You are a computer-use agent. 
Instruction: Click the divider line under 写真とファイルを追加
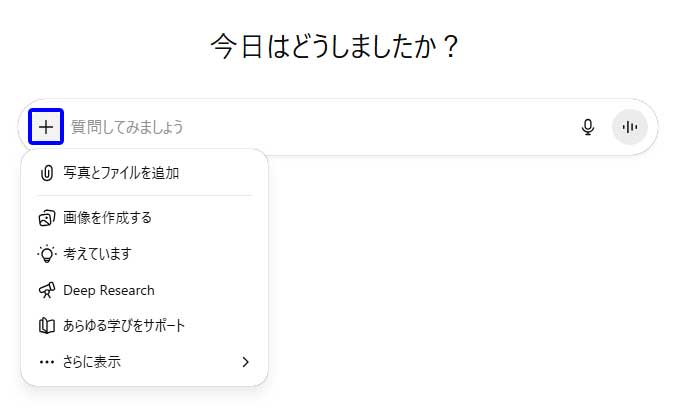click(144, 195)
